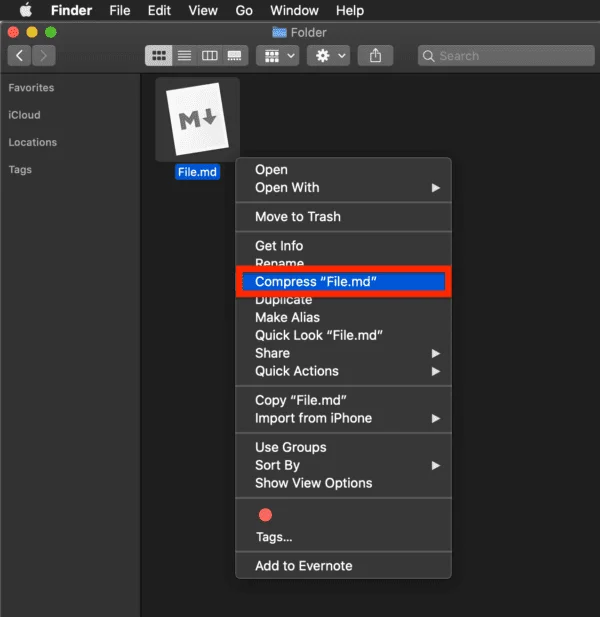Choose Make Alias
The image size is (600, 617).
point(343,318)
